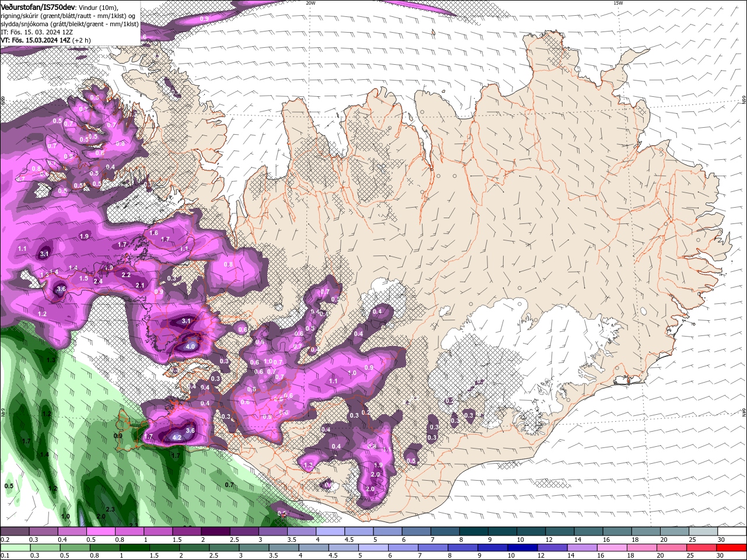The width and height of the screenshot is (747, 560).
Task: Select the light pink 16 rain legend swatch
Action: pos(612,548)
